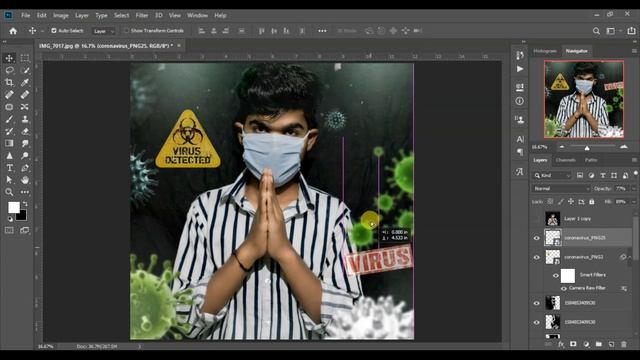Hide the Camera Raw Filter effect
Screen dimensions: 640x360
coord(564,289)
